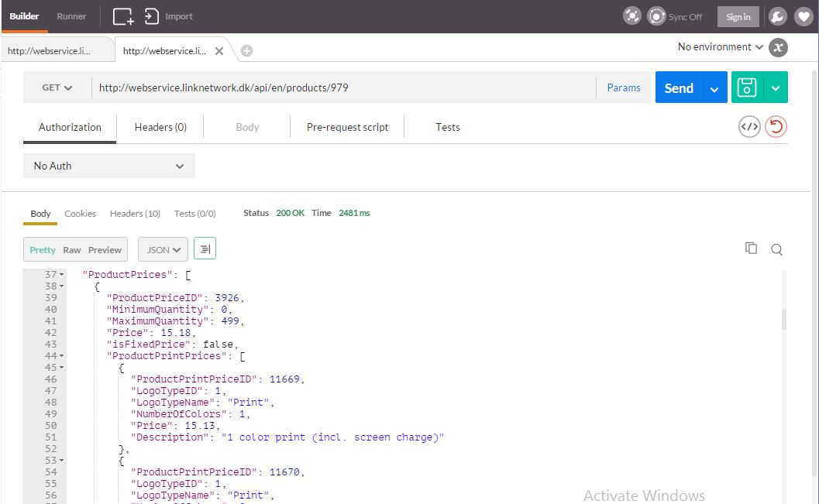Click the 200 OK status text
The image size is (819, 504).
pyautogui.click(x=290, y=214)
